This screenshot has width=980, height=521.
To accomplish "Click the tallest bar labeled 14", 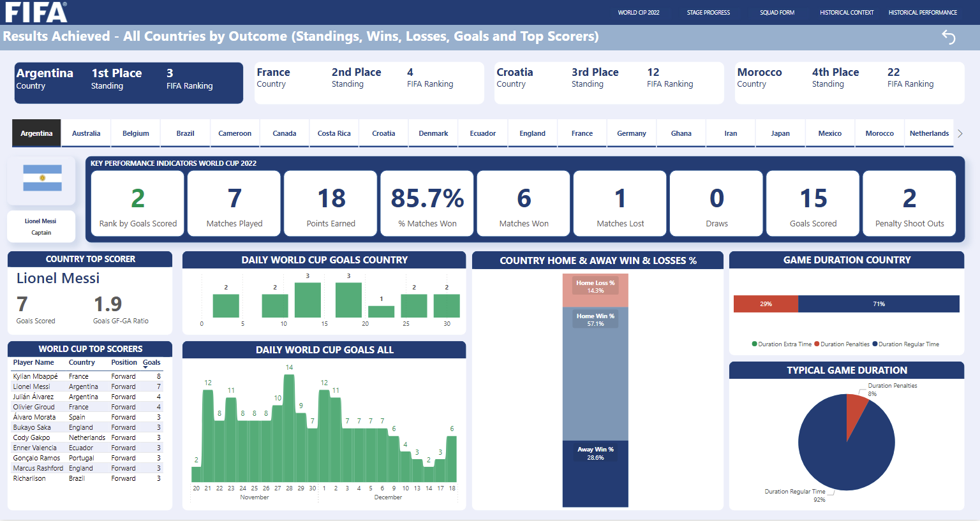I will (x=289, y=428).
